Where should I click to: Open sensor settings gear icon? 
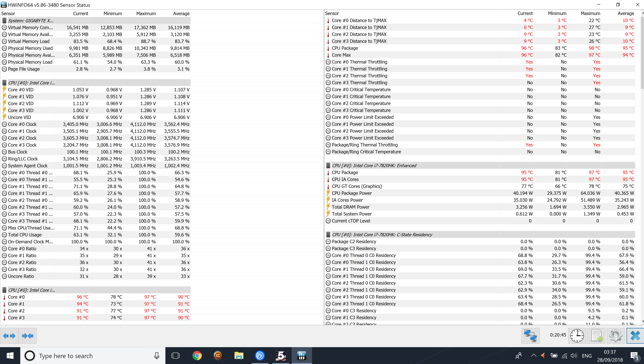[616, 336]
